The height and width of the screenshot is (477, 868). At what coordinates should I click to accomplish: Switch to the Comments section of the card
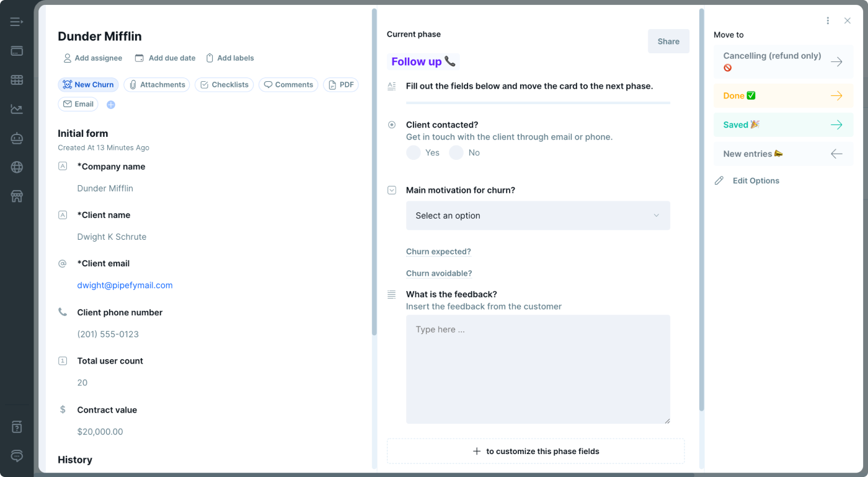pos(288,84)
